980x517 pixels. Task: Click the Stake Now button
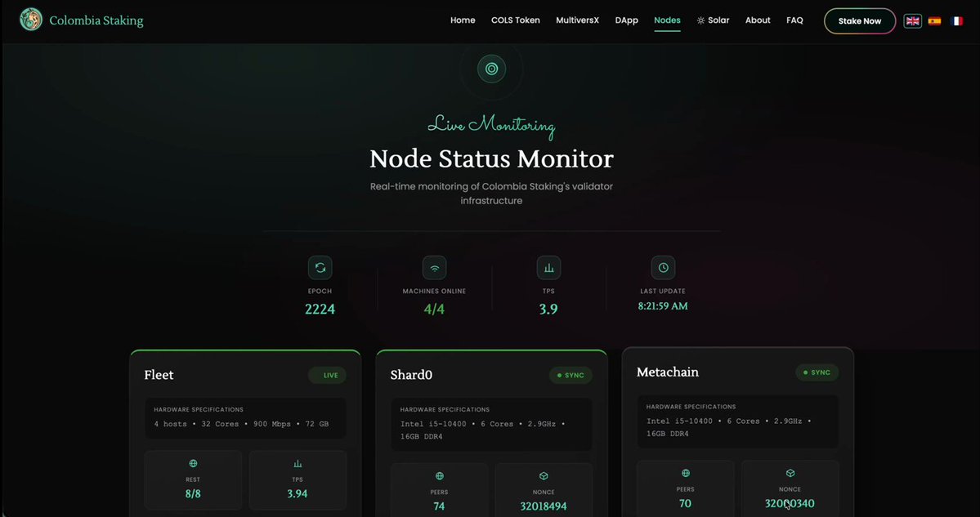tap(860, 21)
